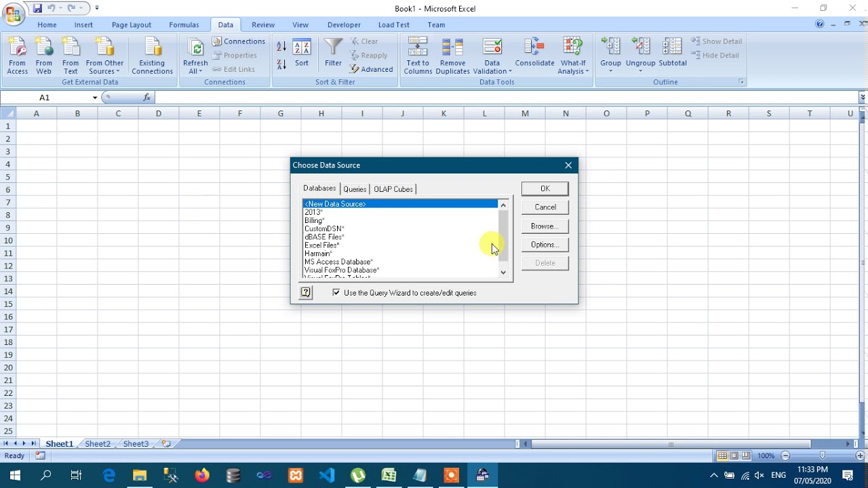Expand the formula bar
Viewport: 868px width, 488px height.
point(863,98)
